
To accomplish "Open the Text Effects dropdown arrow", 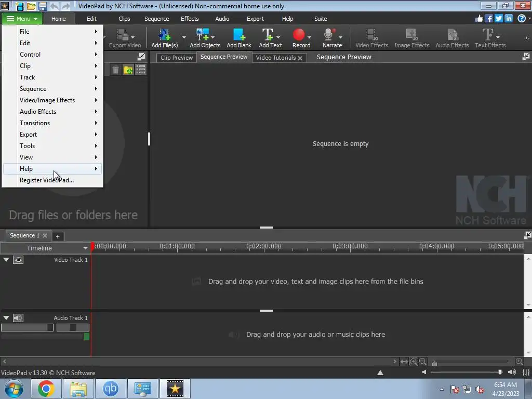I will (498, 37).
